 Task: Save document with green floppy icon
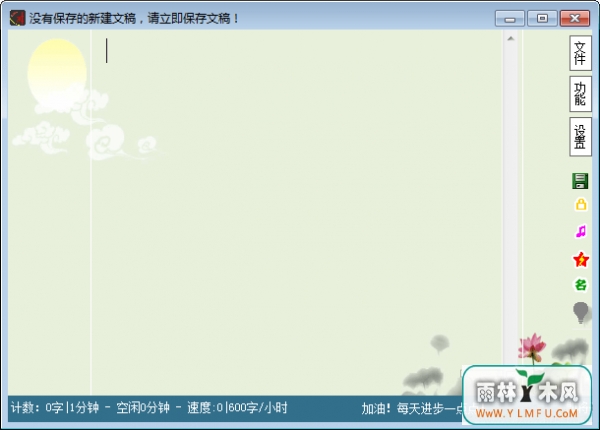(580, 181)
